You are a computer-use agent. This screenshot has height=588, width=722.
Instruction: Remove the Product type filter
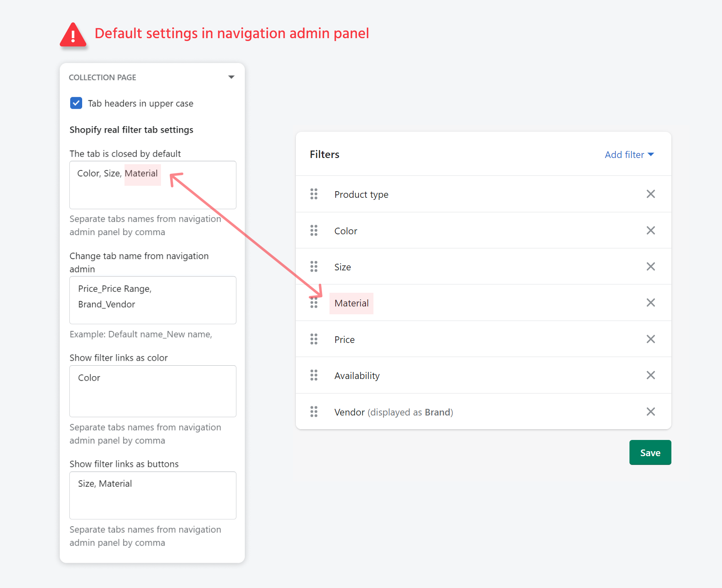(650, 194)
